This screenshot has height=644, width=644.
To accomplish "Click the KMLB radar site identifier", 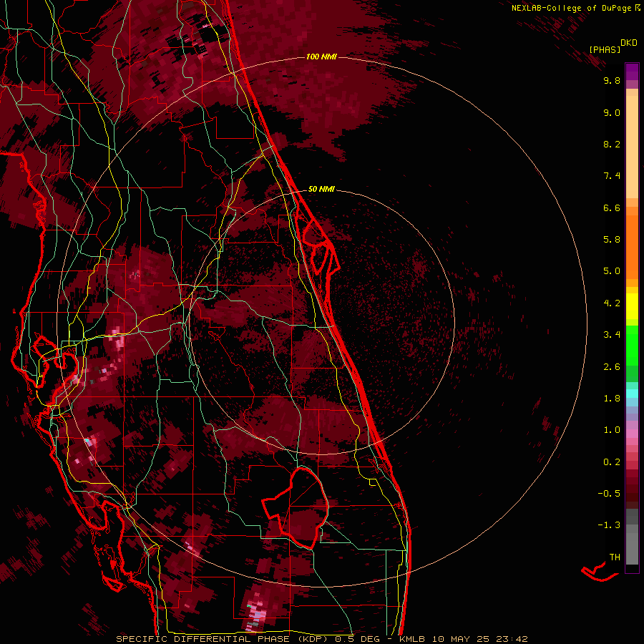I will [x=412, y=639].
